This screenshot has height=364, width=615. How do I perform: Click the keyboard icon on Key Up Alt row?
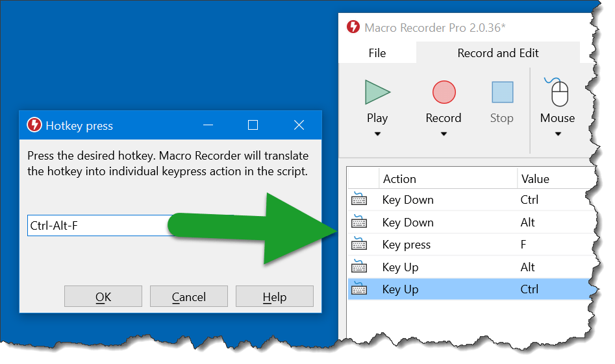click(x=359, y=267)
